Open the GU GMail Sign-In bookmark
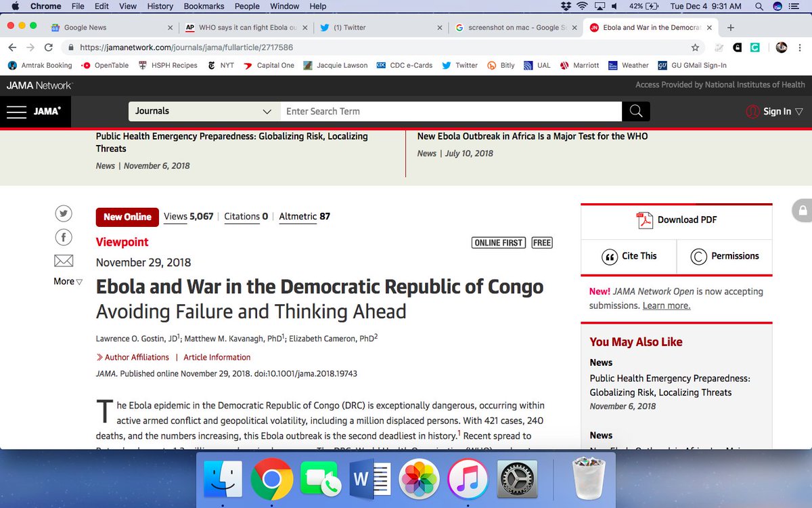Image resolution: width=812 pixels, height=508 pixels. [693, 66]
